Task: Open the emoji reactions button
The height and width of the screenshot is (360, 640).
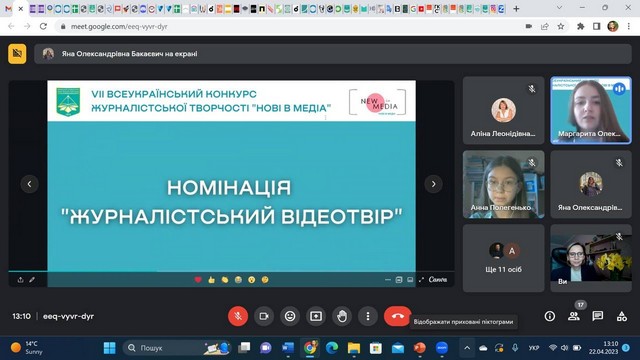Action: (x=290, y=316)
